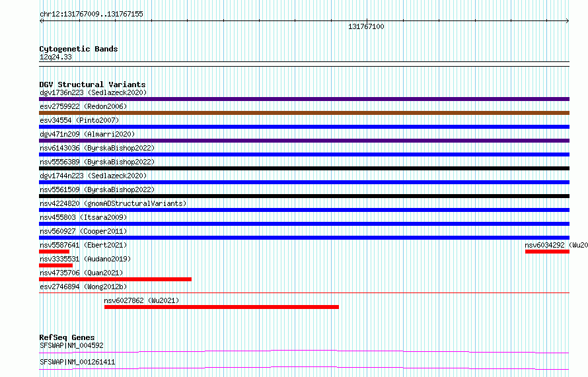Click the red bar under nsv3335531
This screenshot has height=377, width=588.
point(56,265)
